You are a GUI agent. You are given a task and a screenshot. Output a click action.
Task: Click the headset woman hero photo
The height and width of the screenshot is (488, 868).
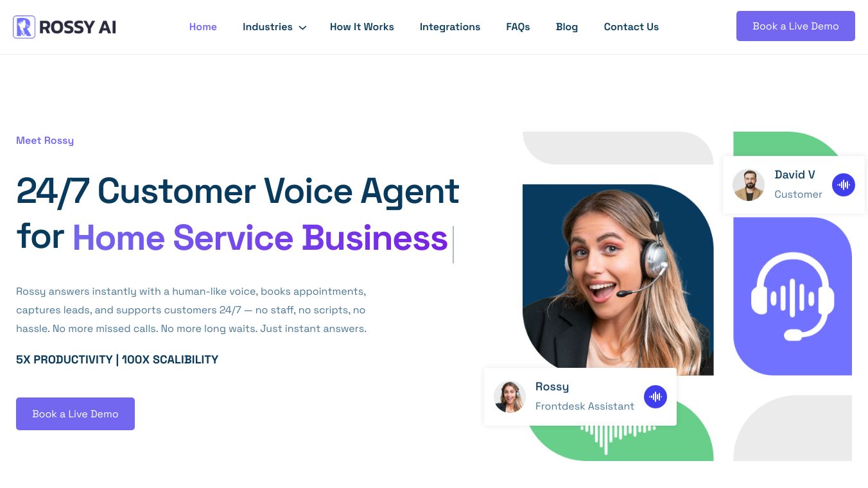[618, 280]
